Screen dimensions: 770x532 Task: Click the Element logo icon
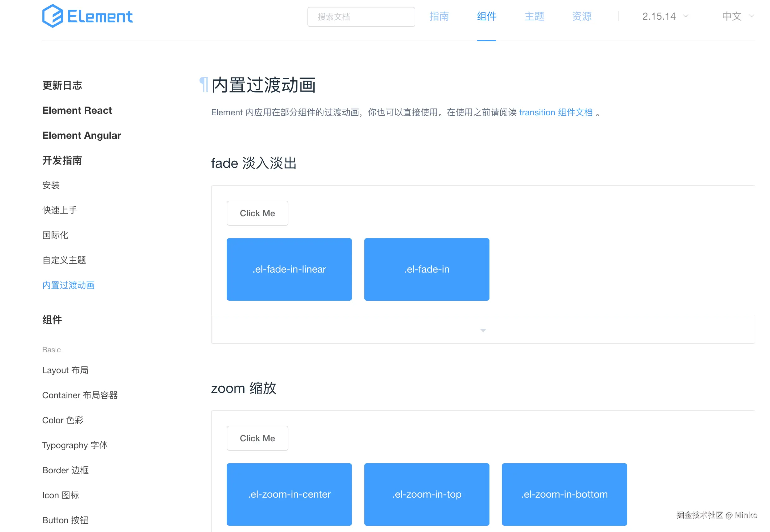click(x=52, y=16)
